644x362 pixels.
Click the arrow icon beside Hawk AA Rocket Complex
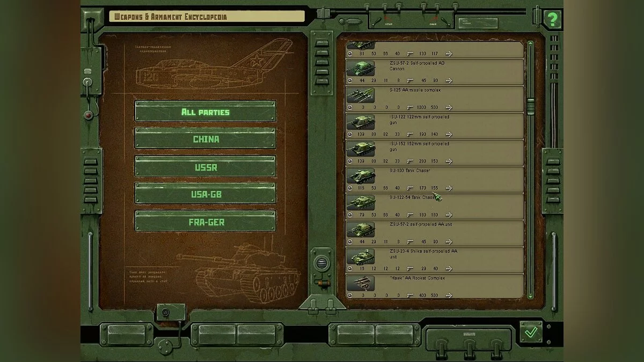(450, 295)
